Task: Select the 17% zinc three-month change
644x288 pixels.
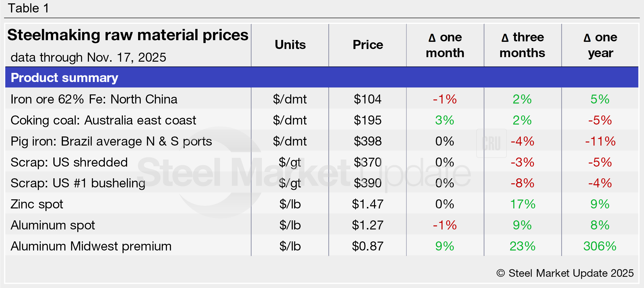Action: pos(522,204)
